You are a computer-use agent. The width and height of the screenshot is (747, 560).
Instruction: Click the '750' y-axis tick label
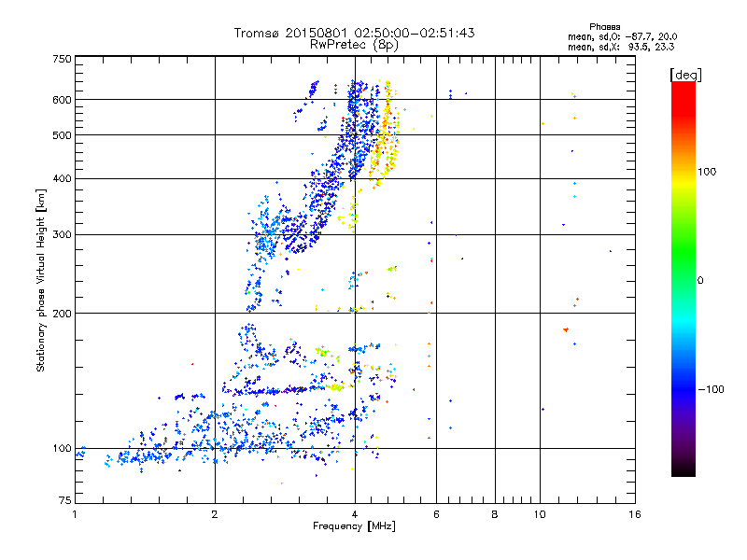62,59
